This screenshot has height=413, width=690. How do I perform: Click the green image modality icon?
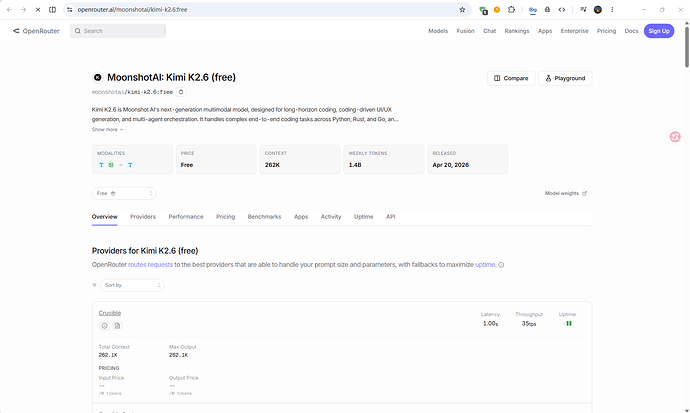coord(111,165)
